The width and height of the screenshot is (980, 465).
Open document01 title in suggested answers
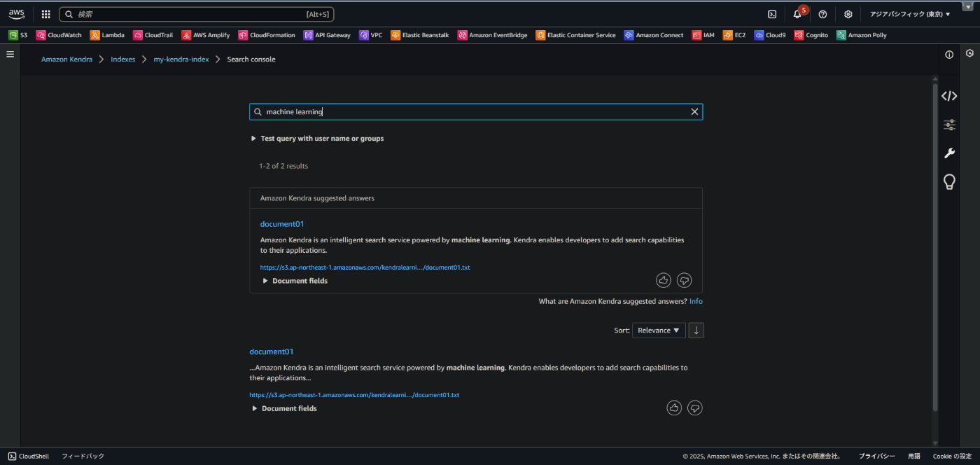[282, 224]
